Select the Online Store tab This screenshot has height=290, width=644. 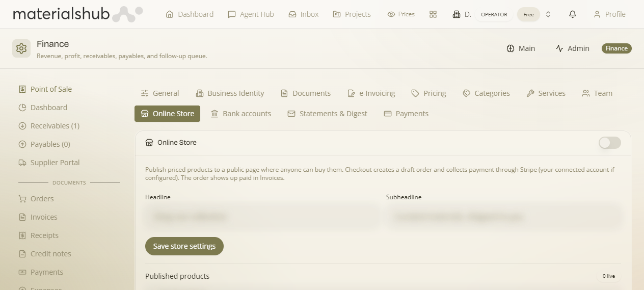[x=168, y=114]
